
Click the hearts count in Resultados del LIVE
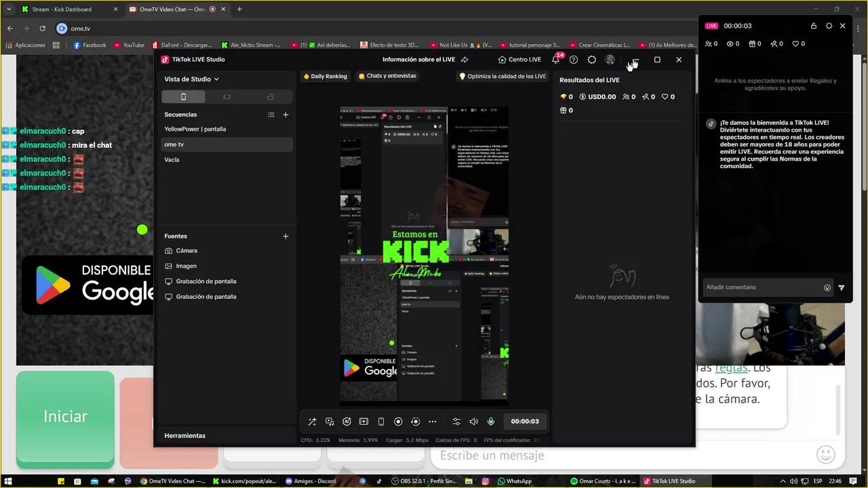[668, 97]
